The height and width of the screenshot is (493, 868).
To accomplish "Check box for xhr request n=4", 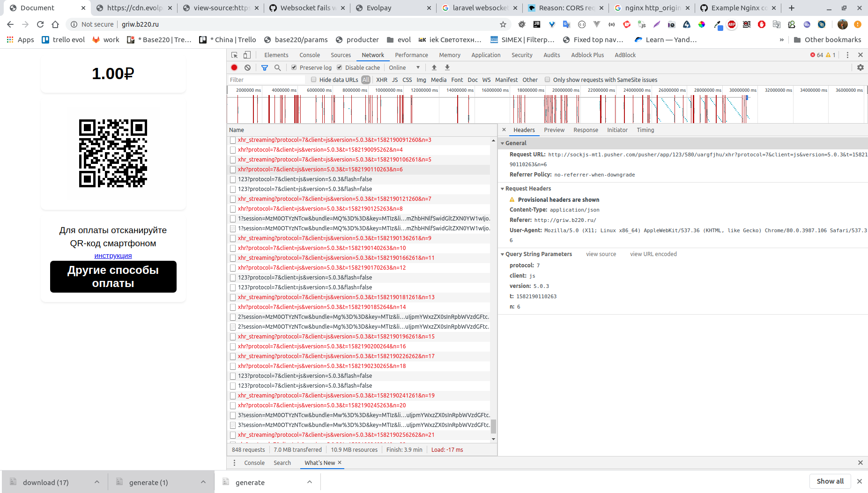I will pyautogui.click(x=233, y=150).
